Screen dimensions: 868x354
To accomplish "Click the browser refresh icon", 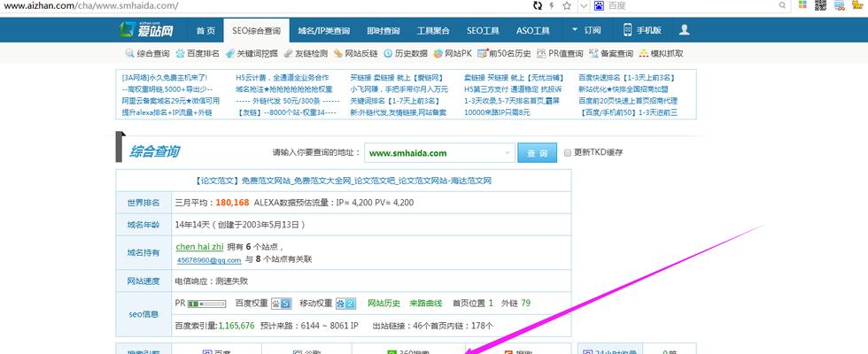I will 538,5.
